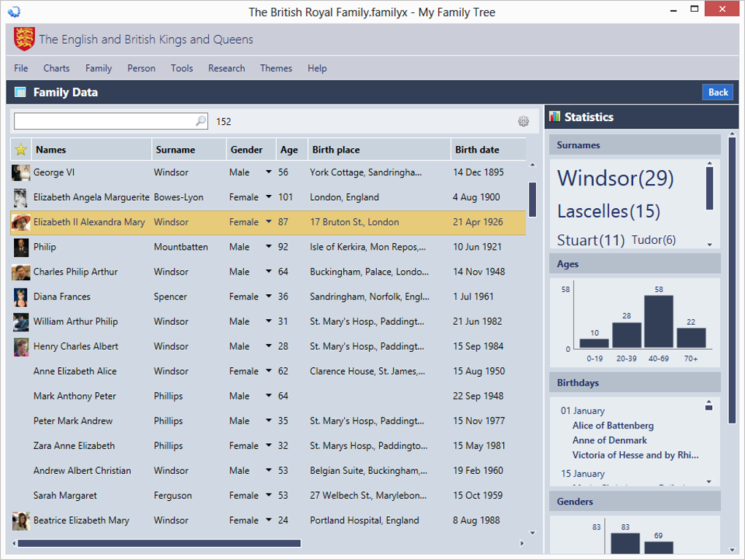Click the Family Data grid icon
745x560 pixels.
pos(20,92)
